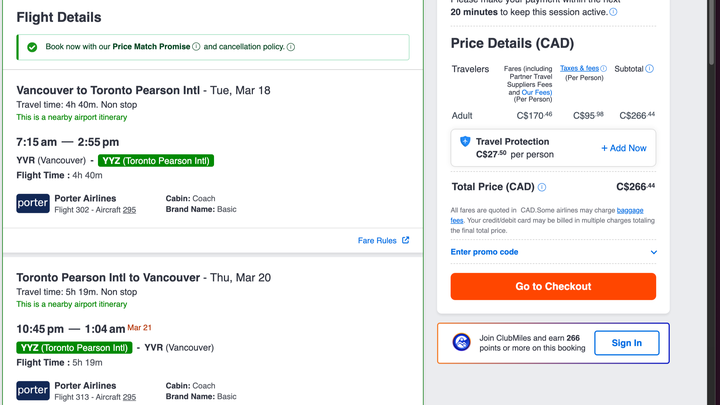The height and width of the screenshot is (405, 720).
Task: Click the Subtotal info icon
Action: pos(649,69)
